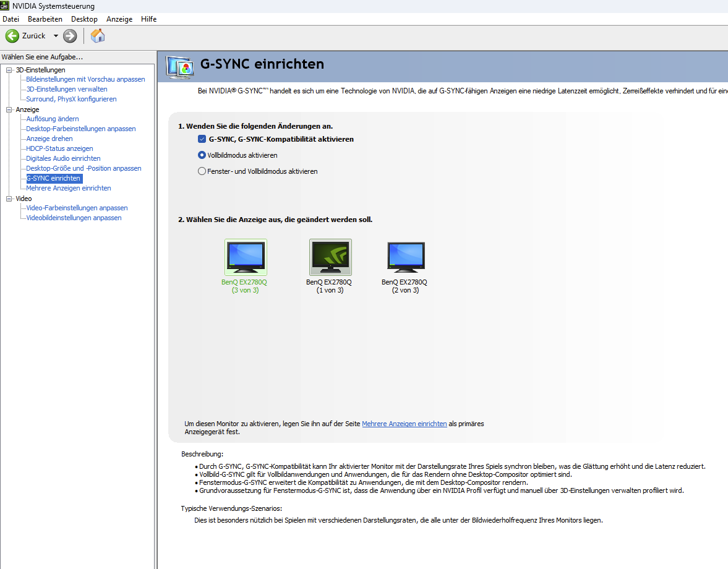Open Digitales Audio einrichten page
The width and height of the screenshot is (728, 569).
pyautogui.click(x=63, y=158)
